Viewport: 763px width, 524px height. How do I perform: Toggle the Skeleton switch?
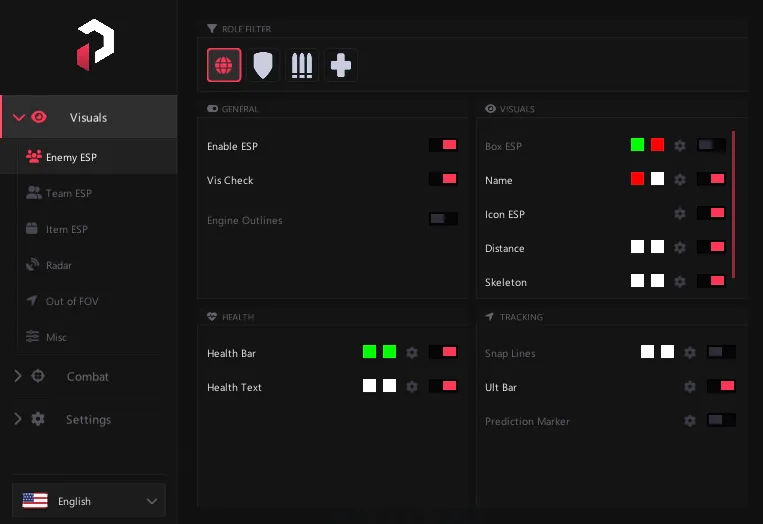pos(711,281)
